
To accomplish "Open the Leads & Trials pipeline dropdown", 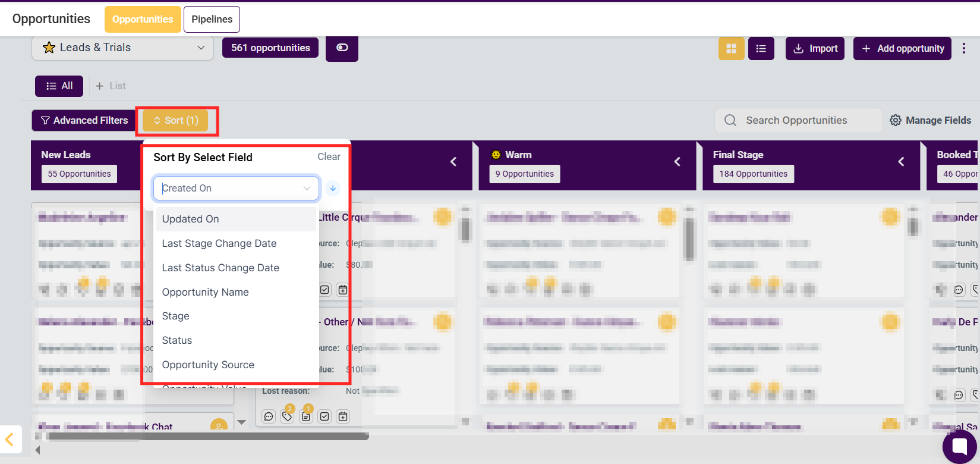I will (122, 48).
